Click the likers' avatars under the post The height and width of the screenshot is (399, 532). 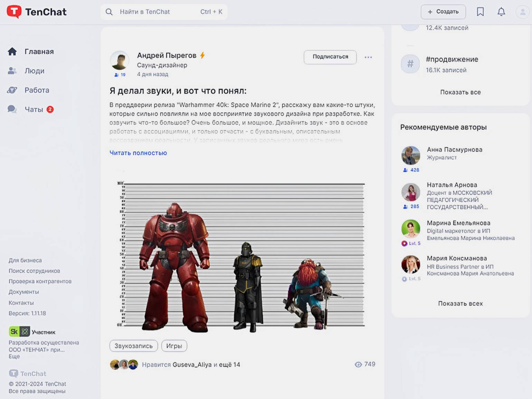[124, 364]
